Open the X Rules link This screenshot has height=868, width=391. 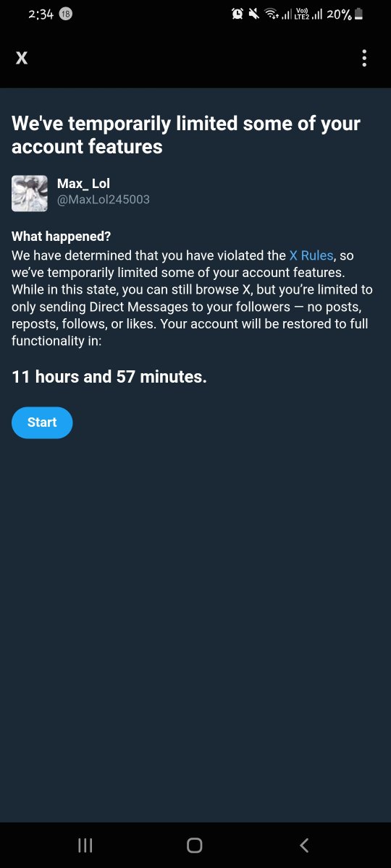311,255
